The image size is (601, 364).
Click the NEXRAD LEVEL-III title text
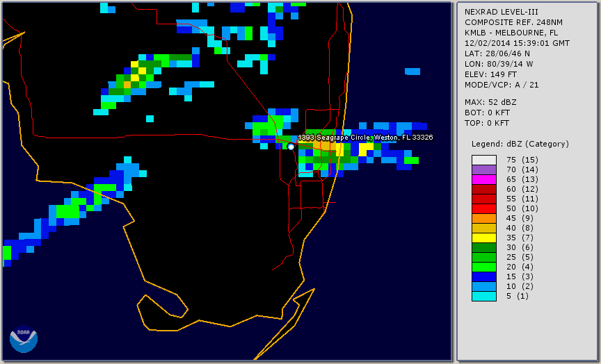[x=502, y=12]
